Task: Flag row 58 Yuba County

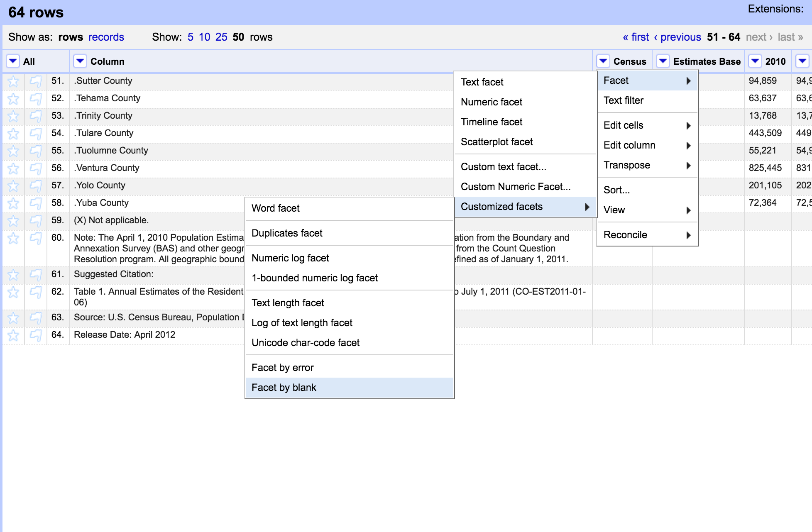Action: point(36,203)
